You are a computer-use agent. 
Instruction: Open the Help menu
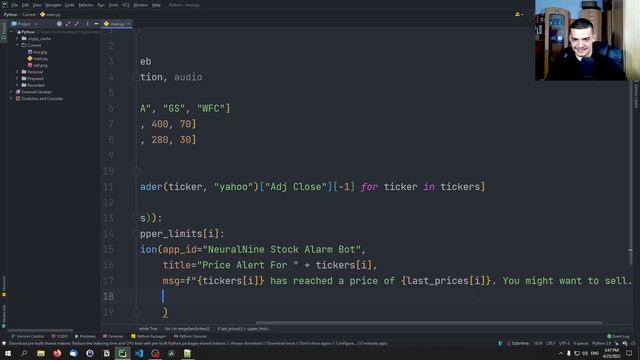[156, 5]
